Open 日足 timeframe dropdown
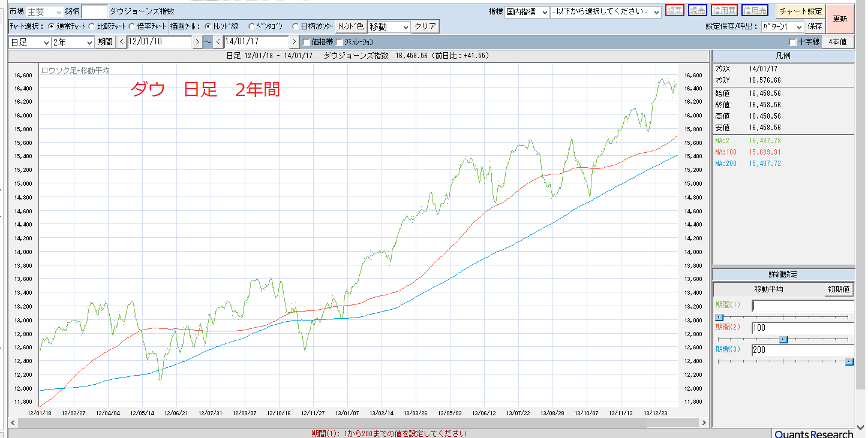Screen dimensions: 868x438 30,42
